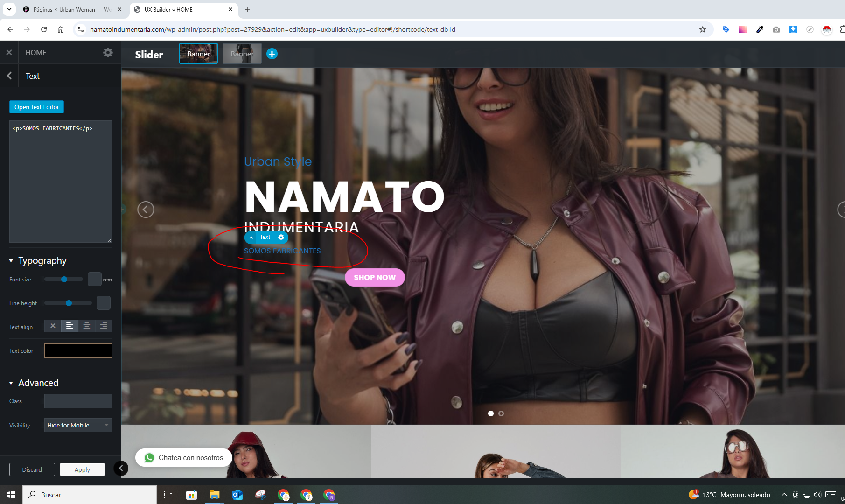Select the NAMATO title on canvas

pyautogui.click(x=344, y=197)
